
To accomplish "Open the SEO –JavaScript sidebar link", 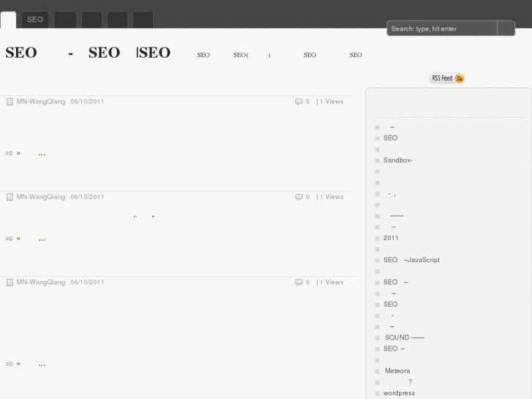I will [x=411, y=260].
